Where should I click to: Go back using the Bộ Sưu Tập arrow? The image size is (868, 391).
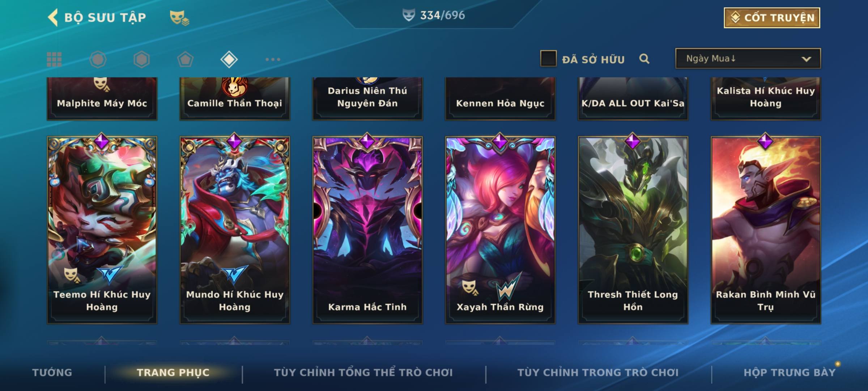coord(53,17)
